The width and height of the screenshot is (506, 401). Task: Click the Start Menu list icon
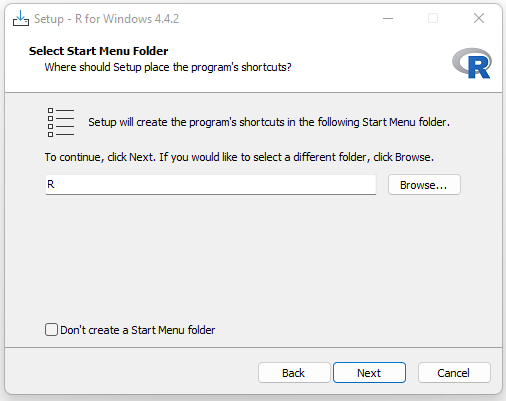point(61,122)
